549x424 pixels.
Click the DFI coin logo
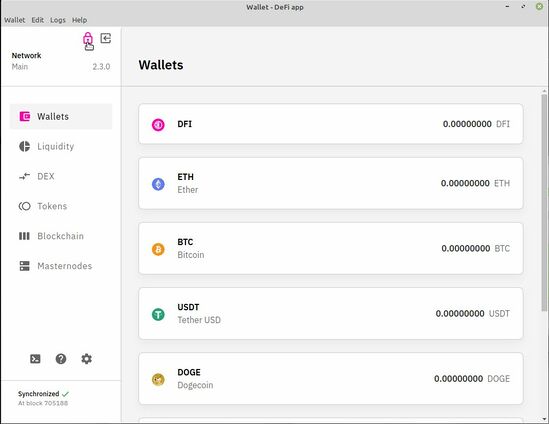158,124
